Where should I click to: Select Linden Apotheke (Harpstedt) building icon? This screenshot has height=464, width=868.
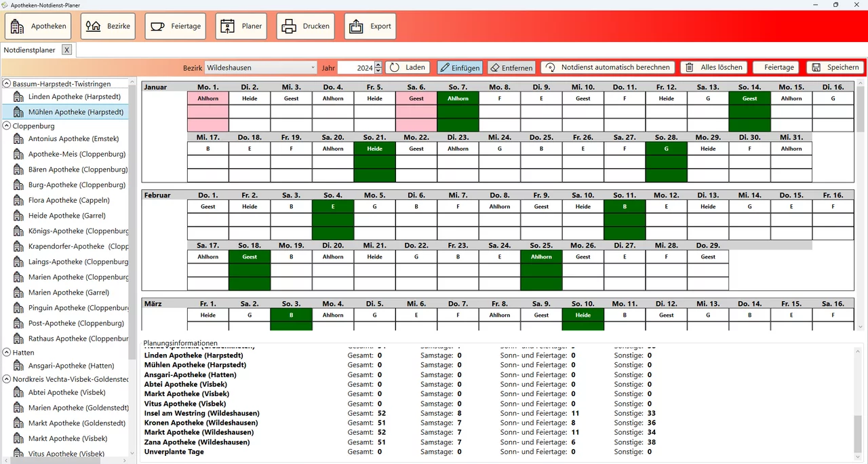(19, 97)
